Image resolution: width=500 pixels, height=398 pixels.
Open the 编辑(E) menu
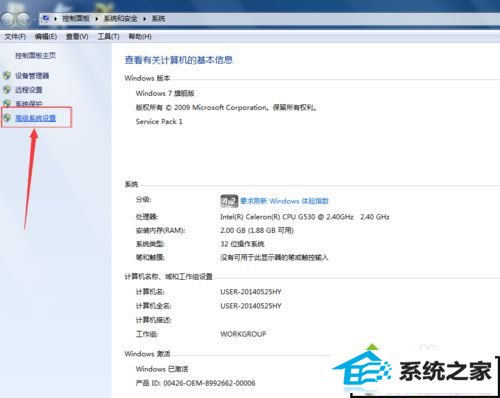point(46,36)
